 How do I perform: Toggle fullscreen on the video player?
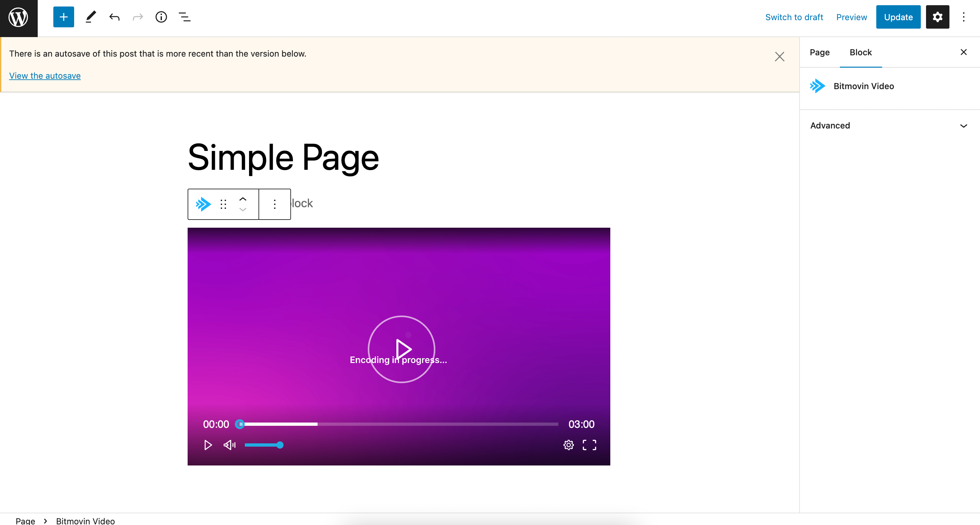tap(589, 445)
